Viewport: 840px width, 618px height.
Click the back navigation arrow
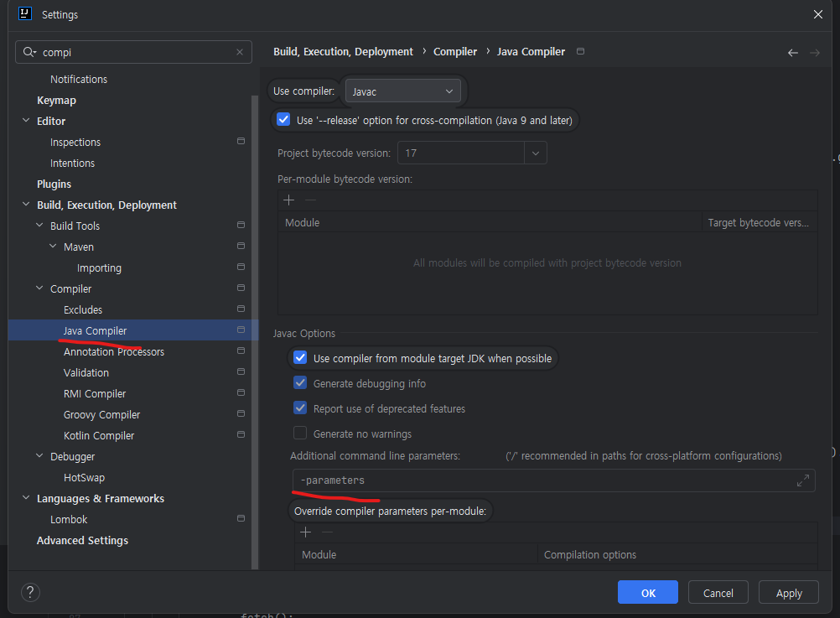click(791, 51)
